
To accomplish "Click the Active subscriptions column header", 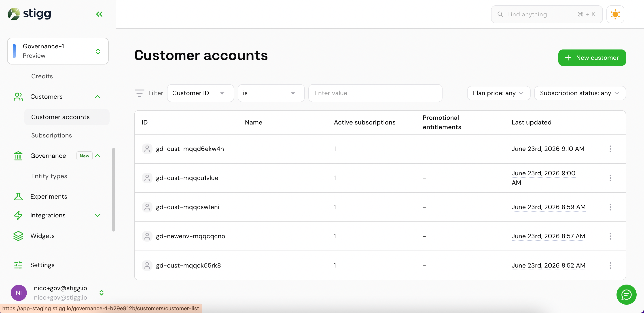I will [364, 122].
